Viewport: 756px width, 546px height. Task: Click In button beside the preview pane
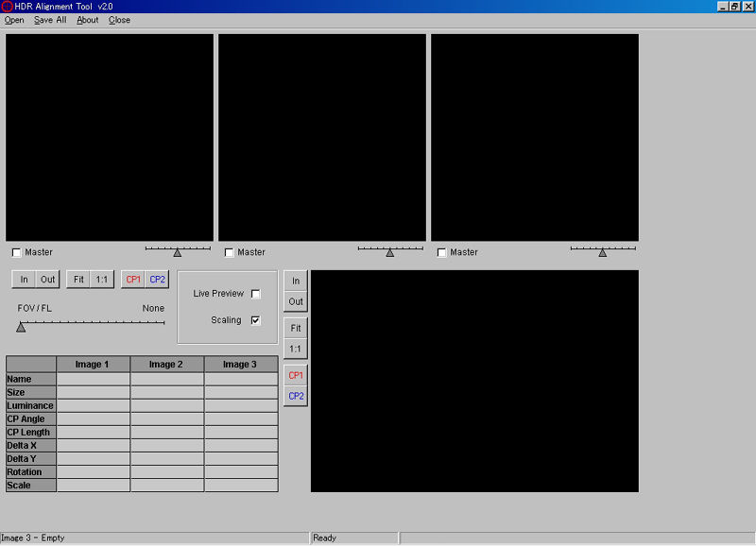[296, 281]
